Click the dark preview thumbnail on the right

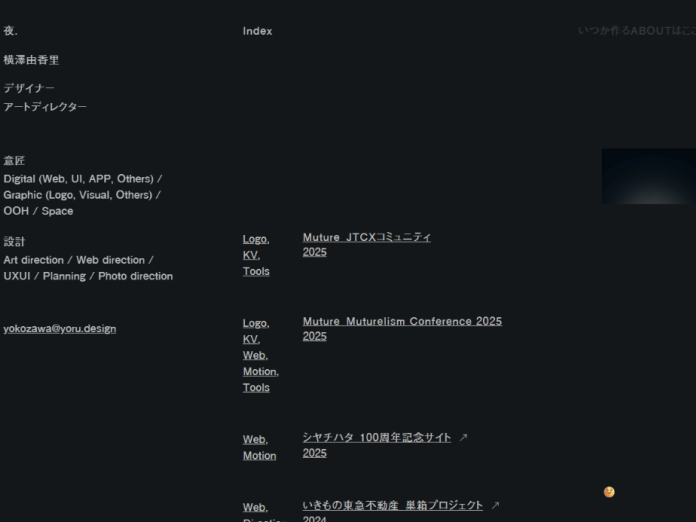pos(648,176)
